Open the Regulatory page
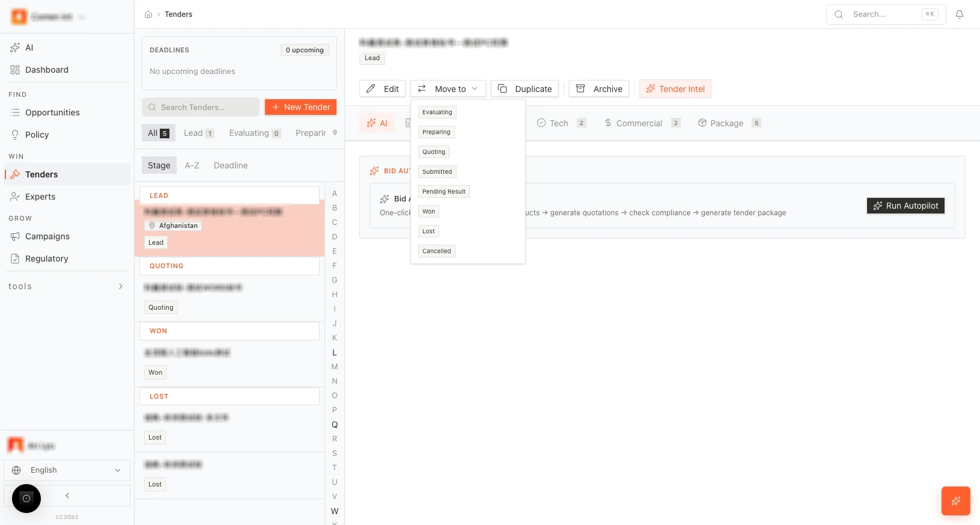This screenshot has height=525, width=980. [x=67, y=259]
